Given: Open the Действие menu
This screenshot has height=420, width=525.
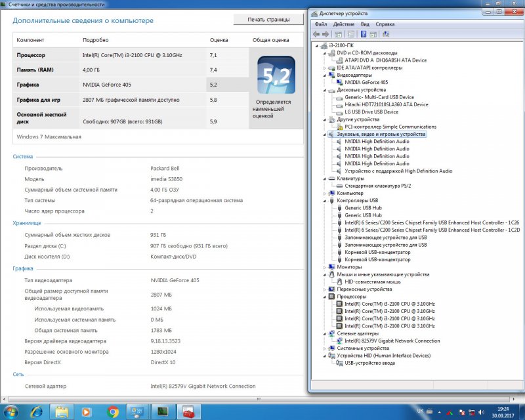Looking at the screenshot, I should pos(343,24).
